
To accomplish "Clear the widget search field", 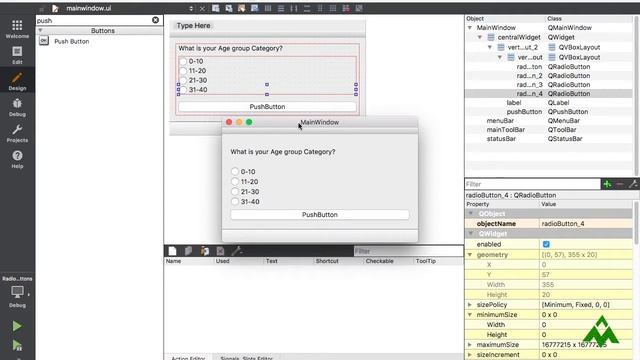I will click(155, 20).
